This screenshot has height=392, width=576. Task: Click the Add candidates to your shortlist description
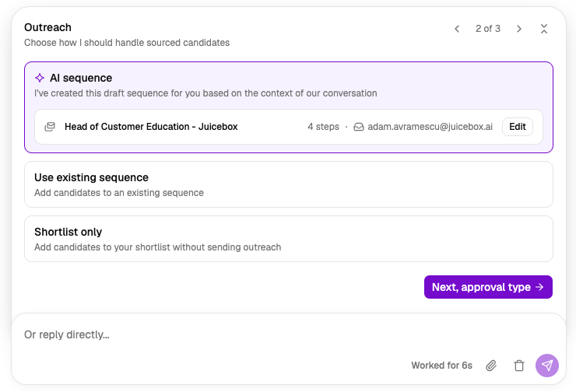coord(157,247)
